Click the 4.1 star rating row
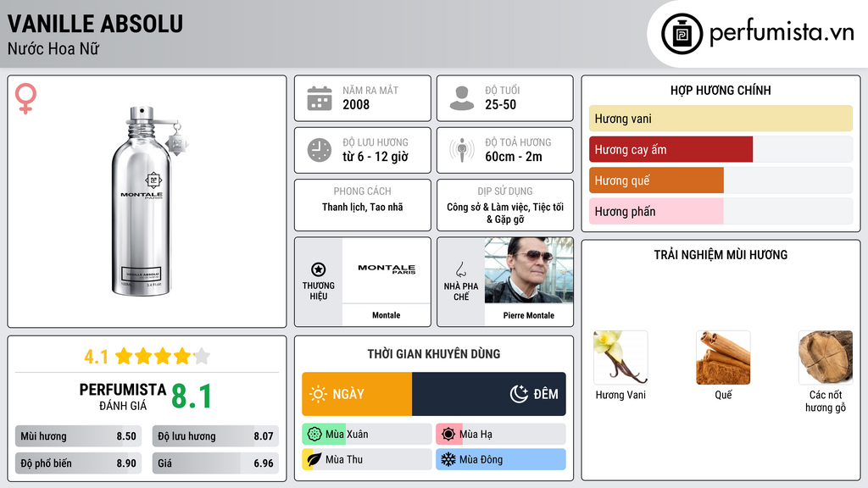Image resolution: width=868 pixels, height=488 pixels. coord(147,356)
